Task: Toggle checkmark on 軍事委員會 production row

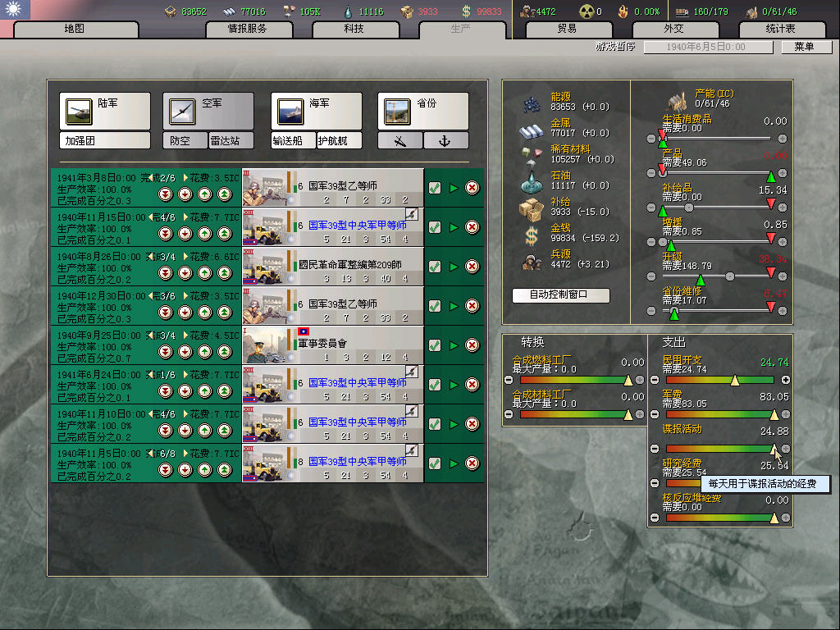Action: coord(435,345)
